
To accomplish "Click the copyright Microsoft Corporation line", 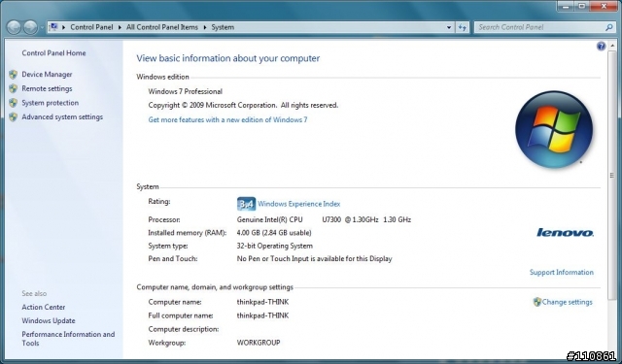I will point(243,106).
